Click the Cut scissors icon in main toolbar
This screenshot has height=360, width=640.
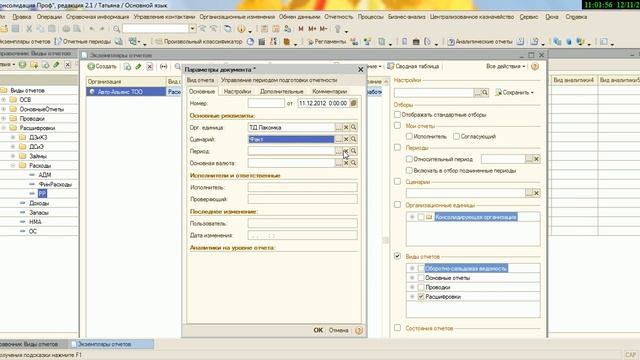[29, 29]
